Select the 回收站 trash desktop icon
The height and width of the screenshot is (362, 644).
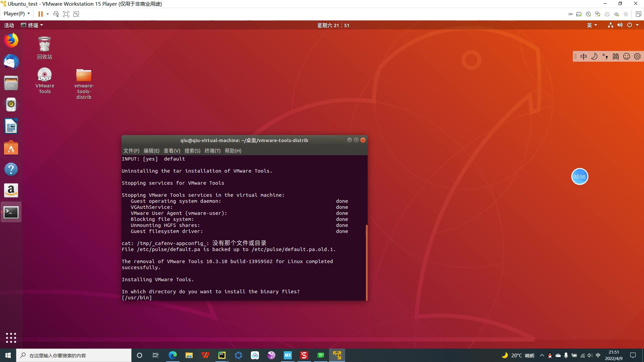point(45,48)
